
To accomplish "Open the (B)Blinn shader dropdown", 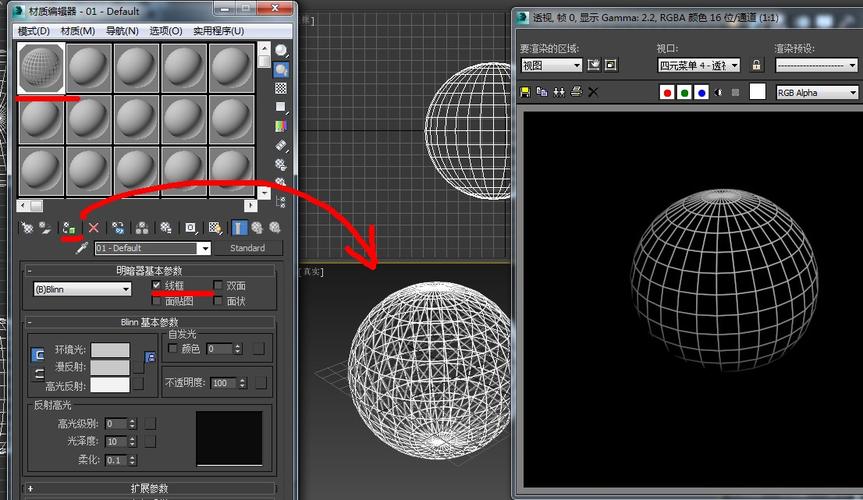I will pyautogui.click(x=82, y=289).
